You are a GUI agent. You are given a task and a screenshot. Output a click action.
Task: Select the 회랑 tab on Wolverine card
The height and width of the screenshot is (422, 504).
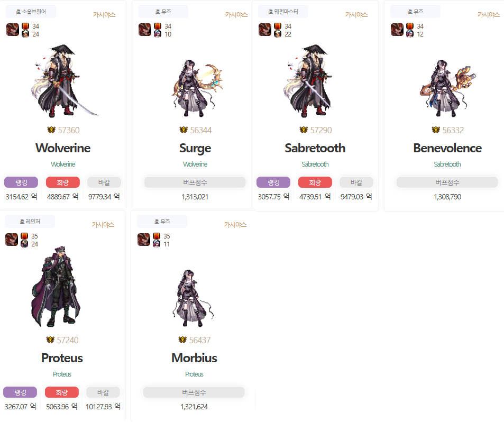click(63, 182)
